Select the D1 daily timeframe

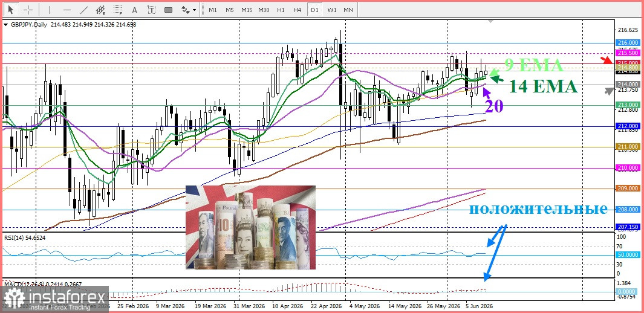pyautogui.click(x=314, y=10)
